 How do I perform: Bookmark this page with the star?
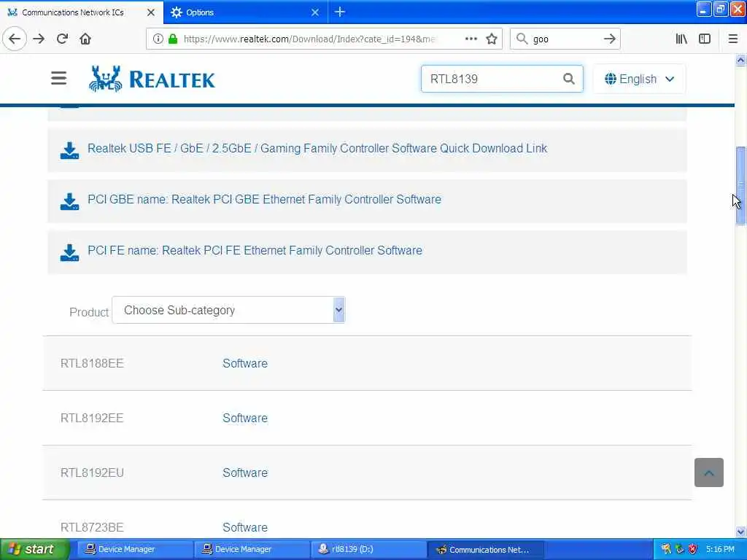[x=492, y=39]
